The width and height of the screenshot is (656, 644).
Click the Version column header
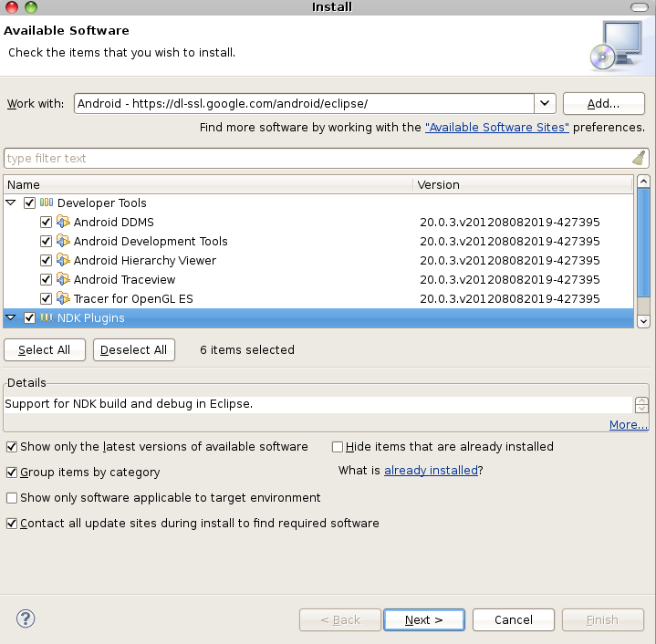pos(523,185)
